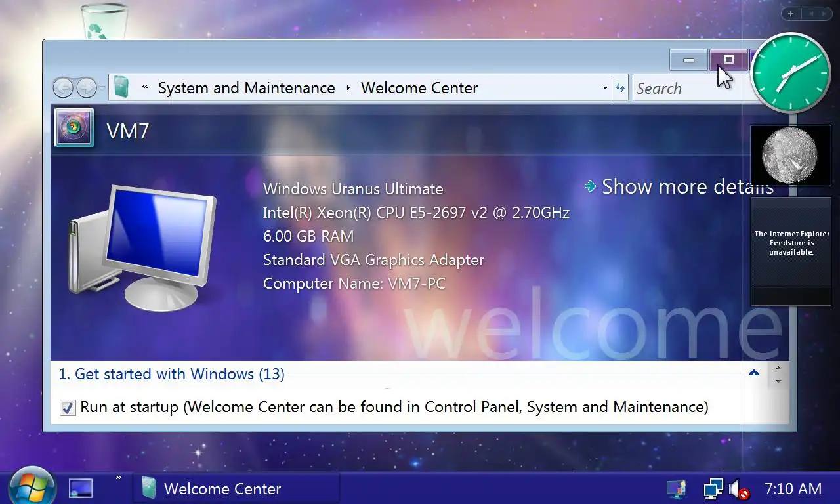Maximize the Welcome Center window

(728, 60)
